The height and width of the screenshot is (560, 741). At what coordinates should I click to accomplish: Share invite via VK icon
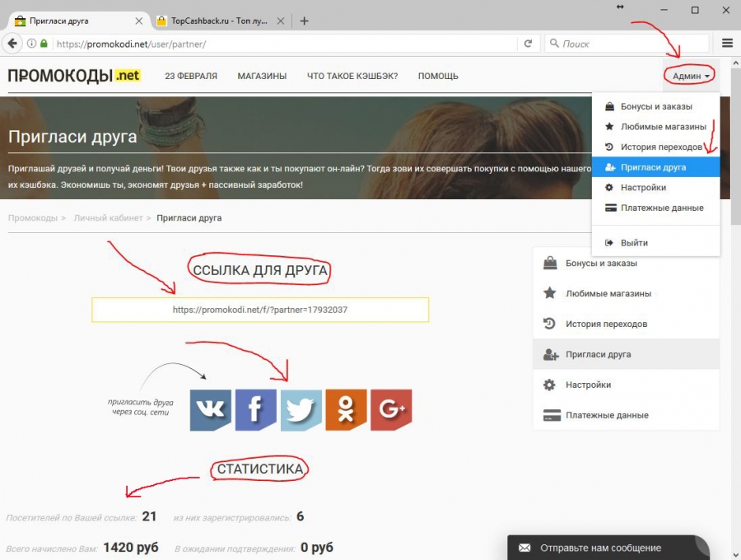(x=210, y=410)
